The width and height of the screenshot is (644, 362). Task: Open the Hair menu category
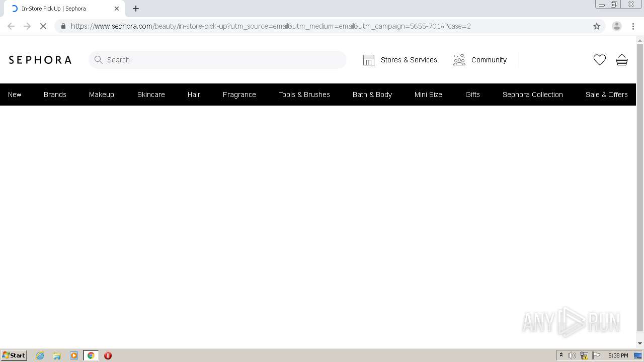[194, 95]
